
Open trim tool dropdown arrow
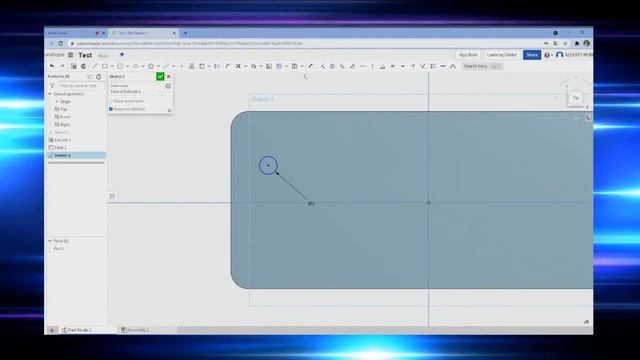pyautogui.click(x=245, y=66)
